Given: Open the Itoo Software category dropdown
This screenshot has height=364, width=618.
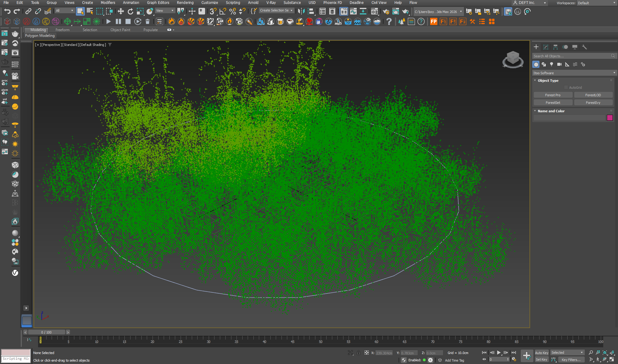Looking at the screenshot, I should (574, 73).
